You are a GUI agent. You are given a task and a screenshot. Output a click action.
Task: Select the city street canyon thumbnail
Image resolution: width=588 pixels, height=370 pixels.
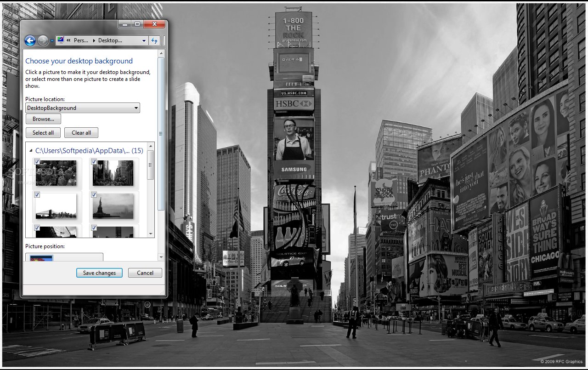(113, 173)
